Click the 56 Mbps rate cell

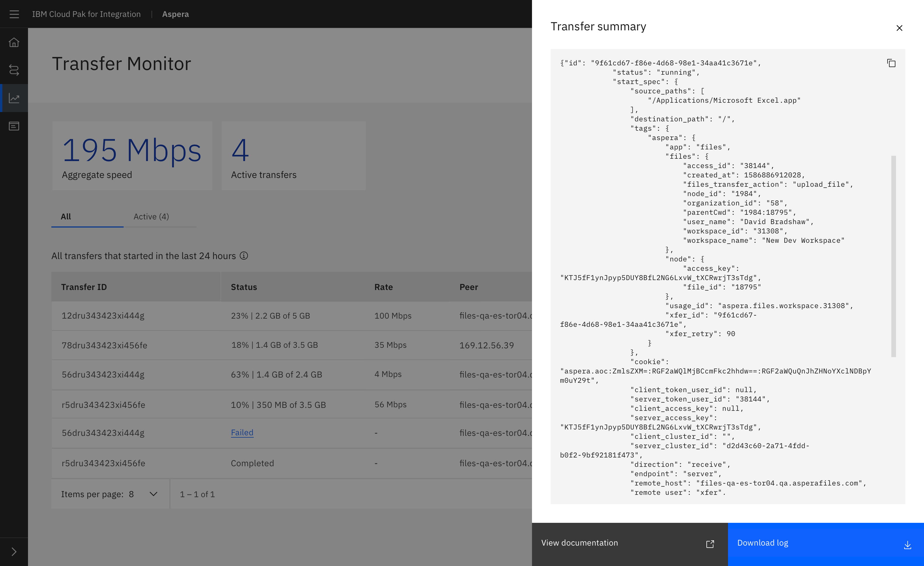(390, 405)
